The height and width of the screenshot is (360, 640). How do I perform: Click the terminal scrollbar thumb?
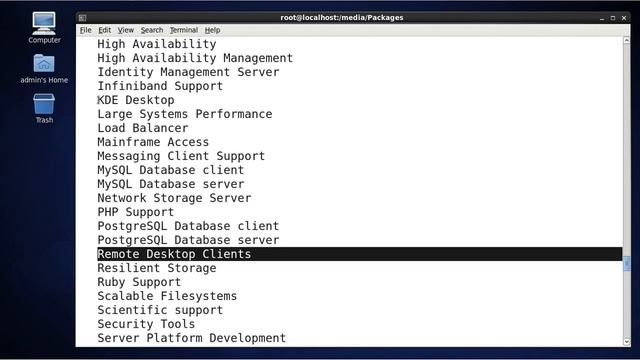point(627,263)
